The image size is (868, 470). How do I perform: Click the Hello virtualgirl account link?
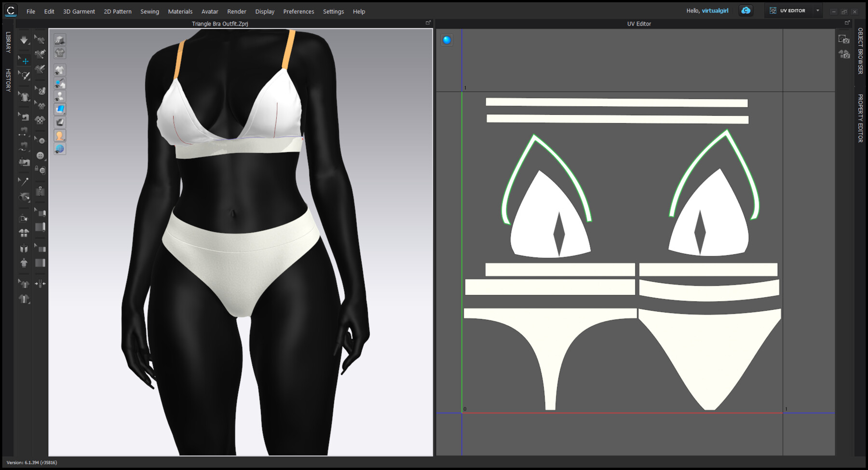tap(708, 10)
